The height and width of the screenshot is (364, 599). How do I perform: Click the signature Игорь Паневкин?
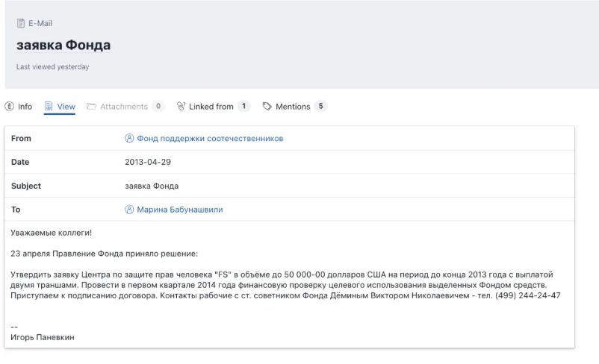43,337
